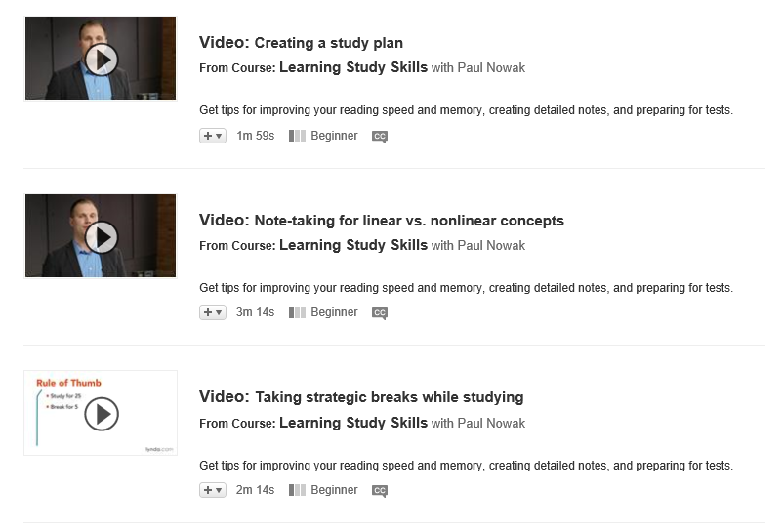
Task: Play the Taking strategic breaks video
Action: pyautogui.click(x=101, y=414)
